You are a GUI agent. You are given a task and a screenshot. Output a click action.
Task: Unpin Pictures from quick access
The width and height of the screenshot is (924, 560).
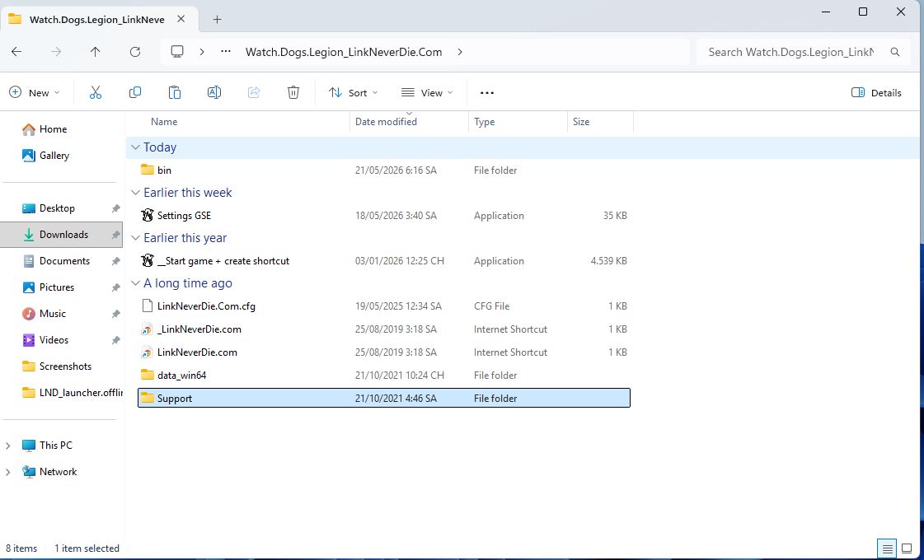tap(115, 287)
